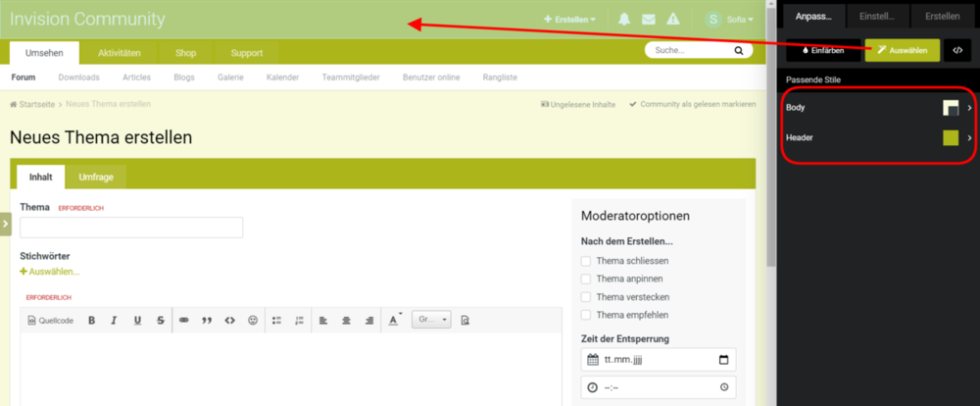Insert a code block
Image resolution: width=980 pixels, height=406 pixels.
230,321
